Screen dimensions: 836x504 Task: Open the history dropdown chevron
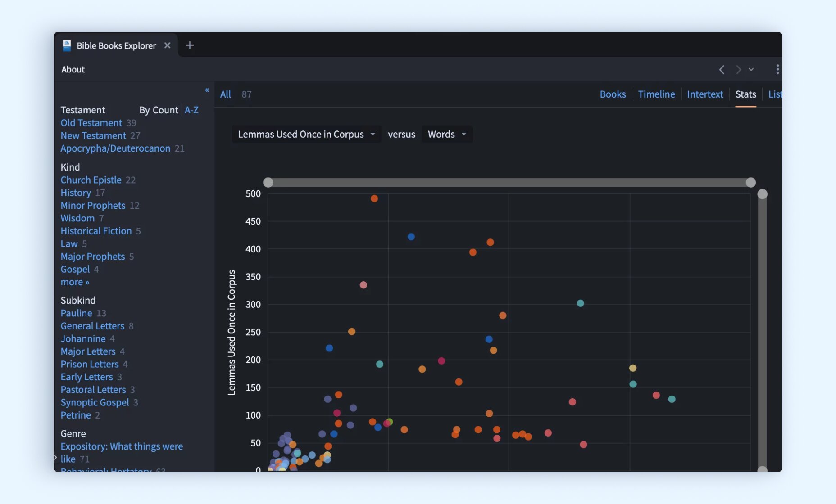(x=751, y=70)
